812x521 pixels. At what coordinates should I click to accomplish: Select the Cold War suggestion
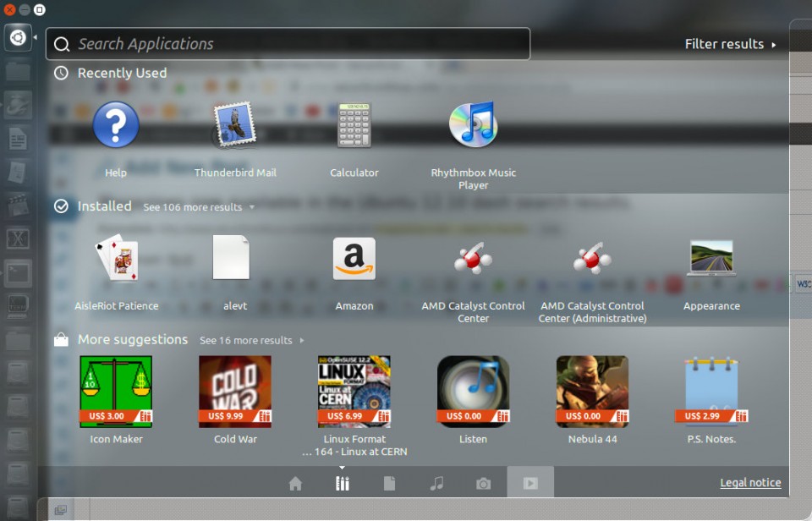click(235, 392)
